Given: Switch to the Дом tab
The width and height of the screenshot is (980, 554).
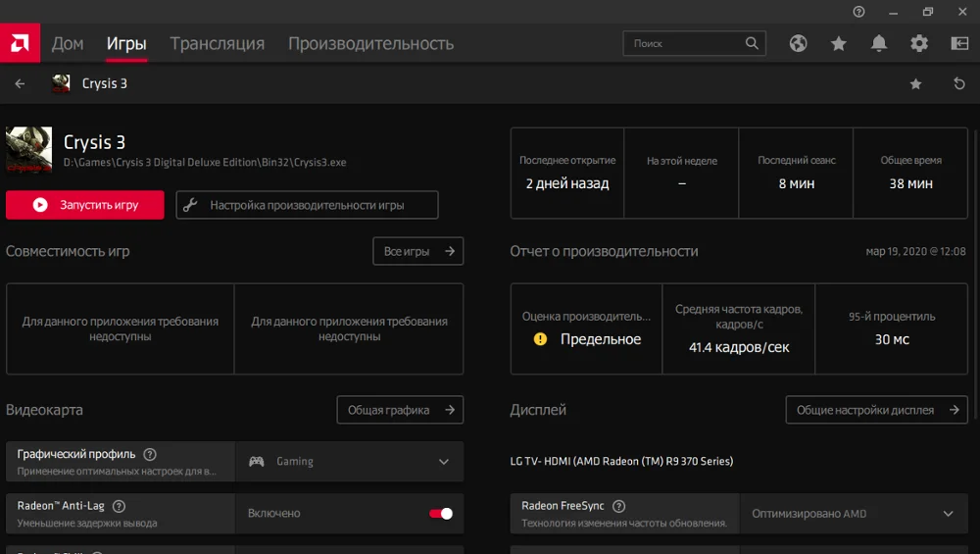Looking at the screenshot, I should [x=68, y=43].
